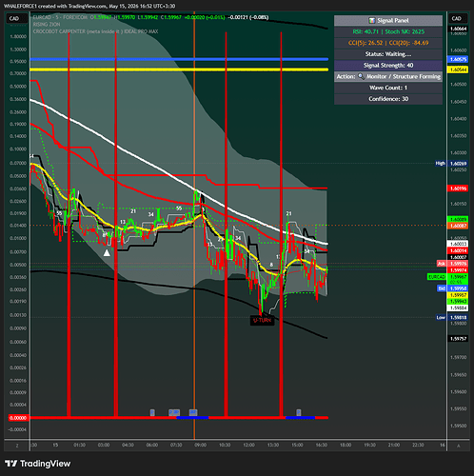Image resolution: width=474 pixels, height=476 pixels.
Task: Click the EURCAD price label on scale
Action: (437, 277)
